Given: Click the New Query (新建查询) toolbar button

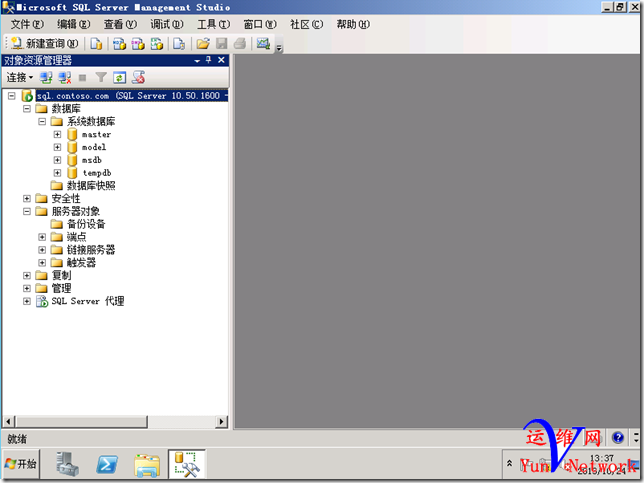Looking at the screenshot, I should tap(44, 43).
